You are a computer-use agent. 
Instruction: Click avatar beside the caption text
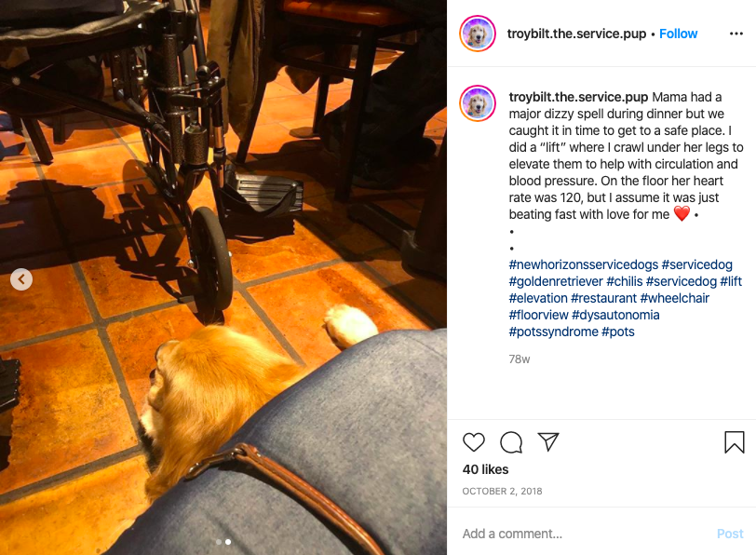[478, 103]
